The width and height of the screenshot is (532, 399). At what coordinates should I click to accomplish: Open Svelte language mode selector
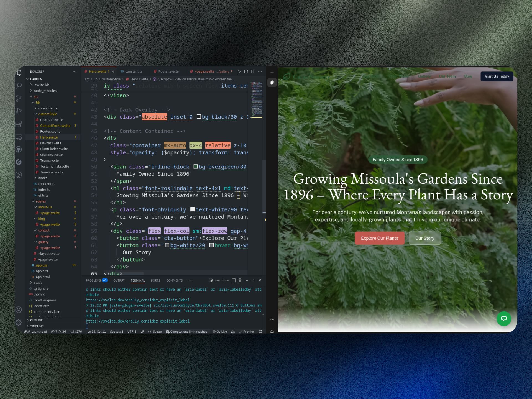[x=157, y=332]
